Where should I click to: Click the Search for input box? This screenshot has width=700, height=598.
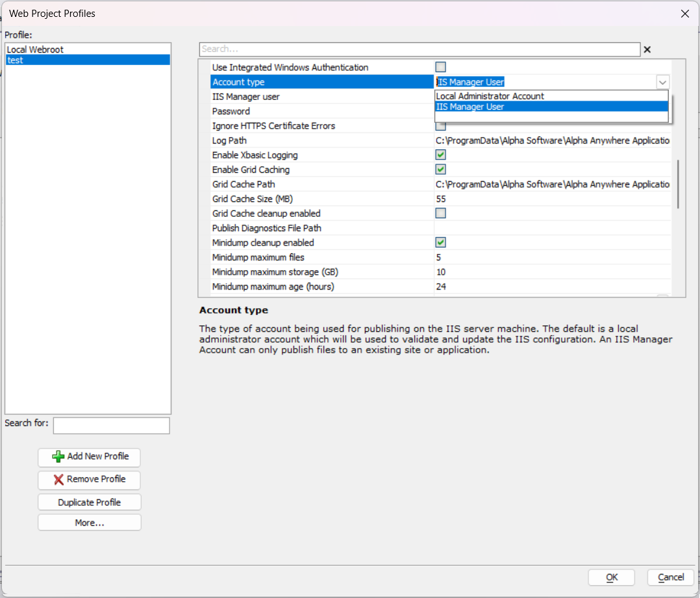pos(111,425)
